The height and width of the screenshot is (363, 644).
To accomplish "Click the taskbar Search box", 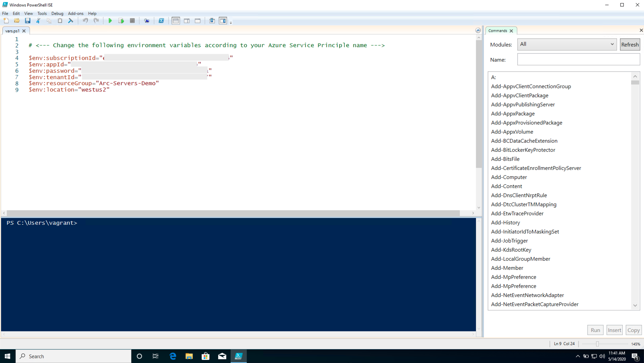I will coord(73,356).
